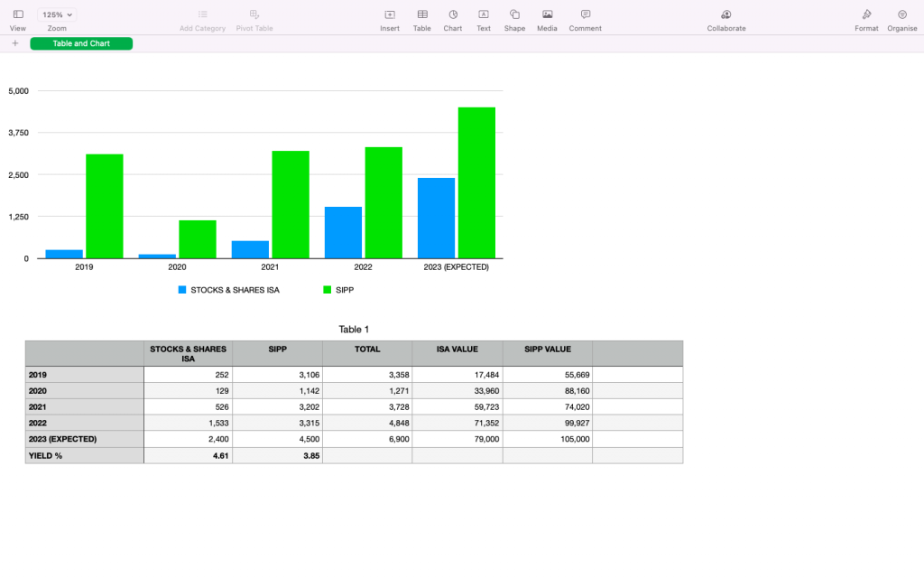Toggle the Format inspector panel

(x=866, y=15)
